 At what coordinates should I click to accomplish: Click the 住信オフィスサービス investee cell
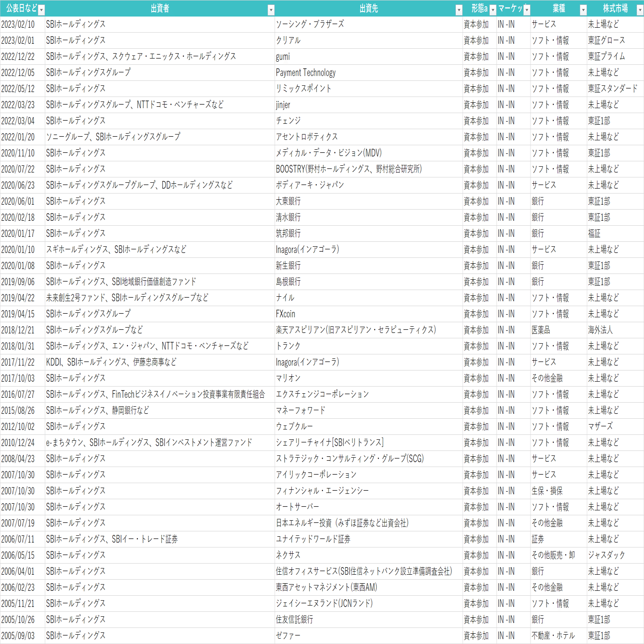(x=369, y=572)
